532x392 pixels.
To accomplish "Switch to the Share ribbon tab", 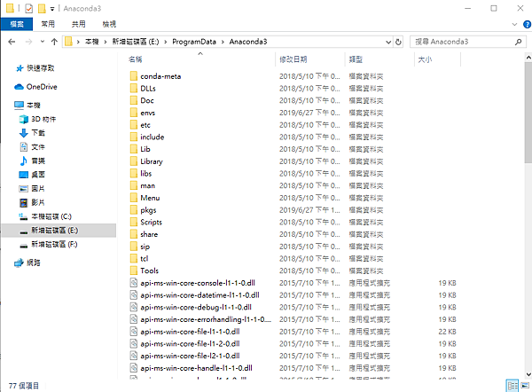I will point(78,24).
